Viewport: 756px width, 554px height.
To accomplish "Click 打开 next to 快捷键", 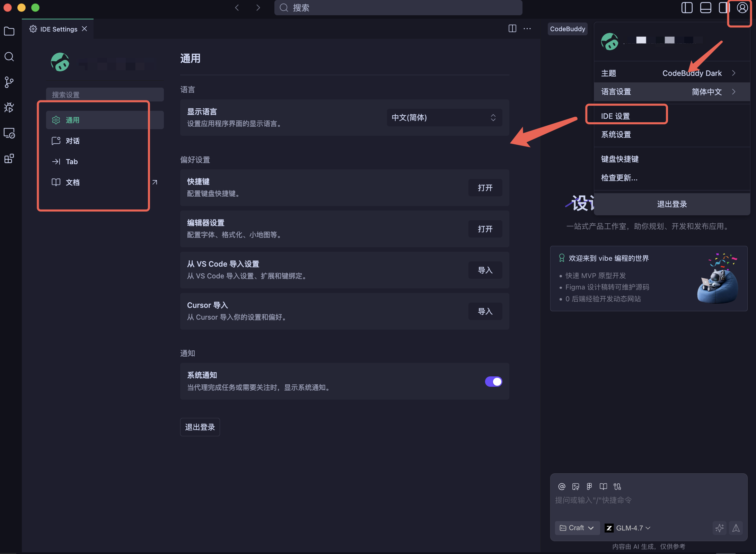I will [485, 187].
